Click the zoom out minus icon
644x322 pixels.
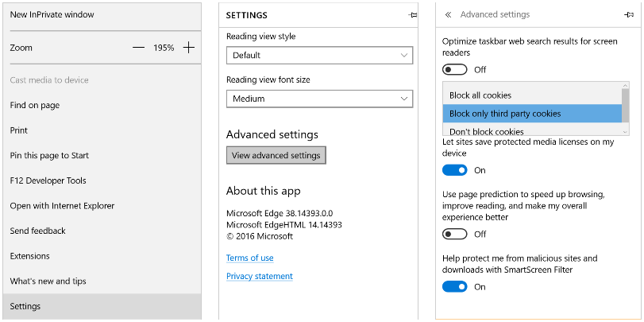(139, 48)
